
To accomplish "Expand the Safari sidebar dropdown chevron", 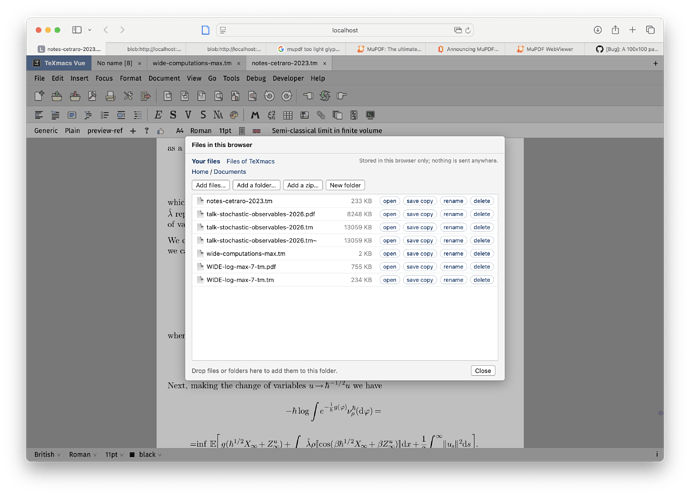I will (x=89, y=30).
